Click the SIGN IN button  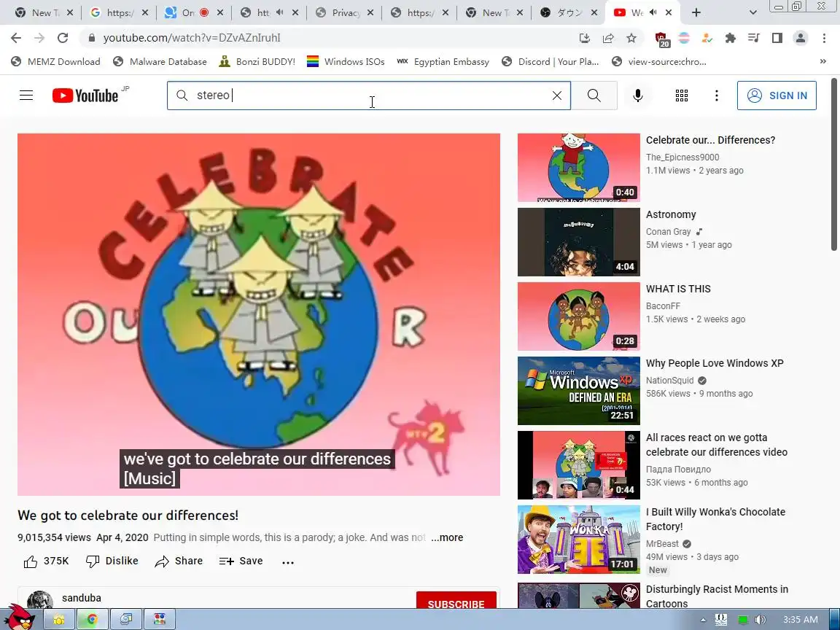click(x=777, y=96)
